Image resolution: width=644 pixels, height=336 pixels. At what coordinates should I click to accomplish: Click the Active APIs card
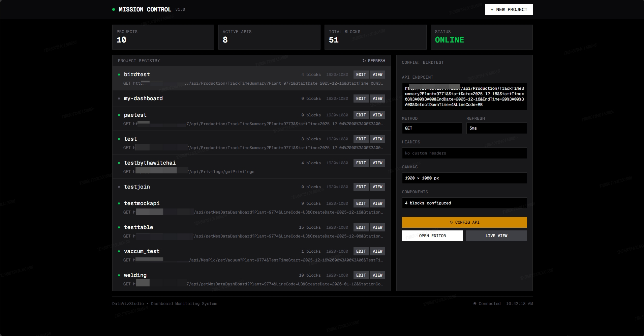coord(269,37)
